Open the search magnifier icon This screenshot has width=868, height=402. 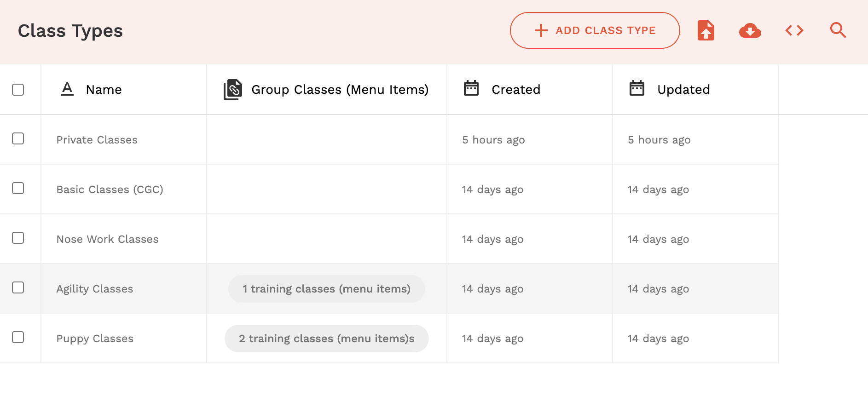coord(838,30)
